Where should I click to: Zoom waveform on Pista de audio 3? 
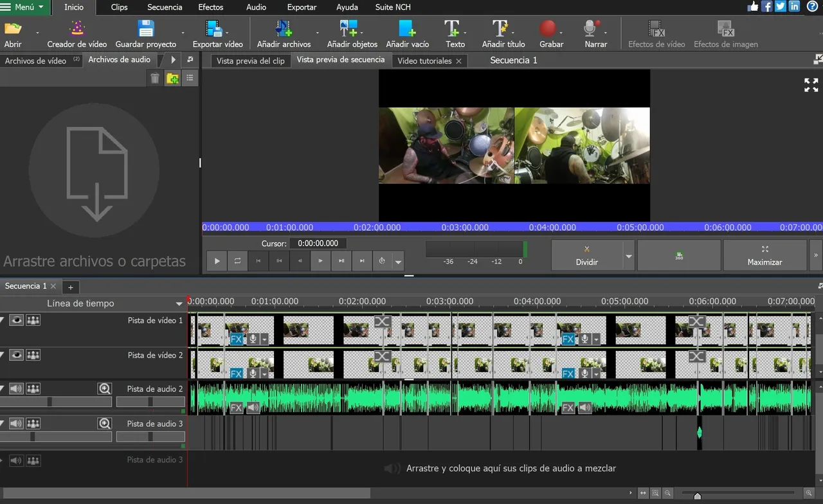(105, 423)
